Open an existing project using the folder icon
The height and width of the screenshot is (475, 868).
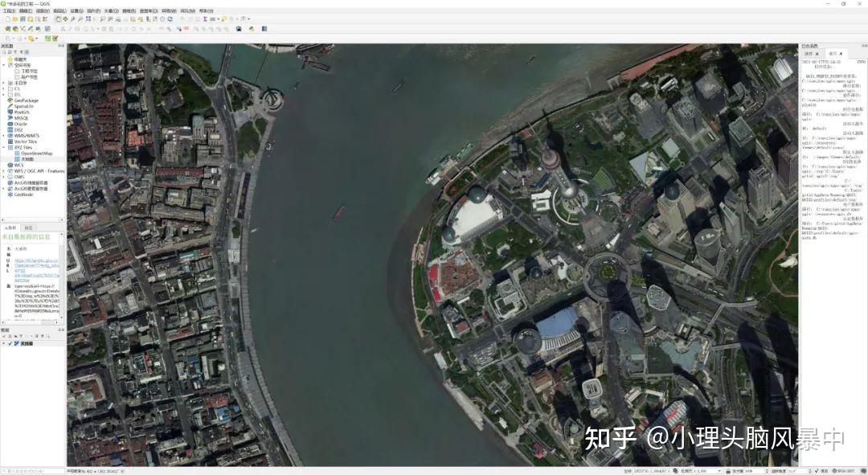[x=15, y=18]
